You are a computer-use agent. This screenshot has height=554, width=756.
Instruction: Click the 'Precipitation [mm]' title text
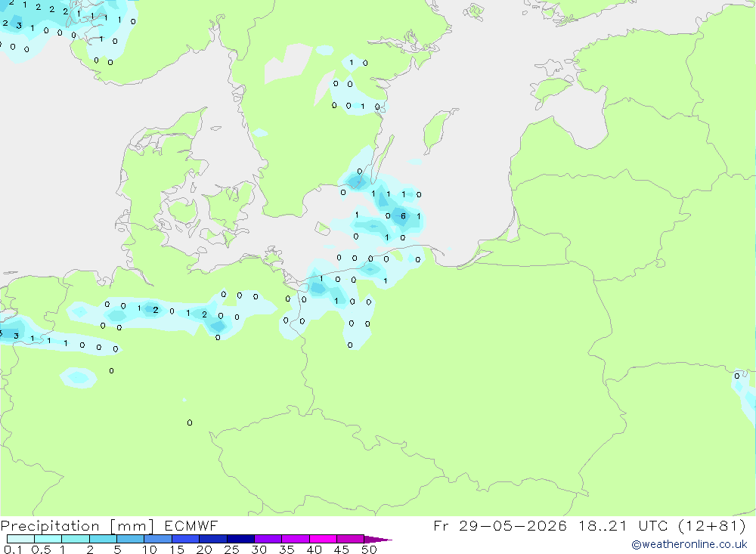tap(77, 526)
